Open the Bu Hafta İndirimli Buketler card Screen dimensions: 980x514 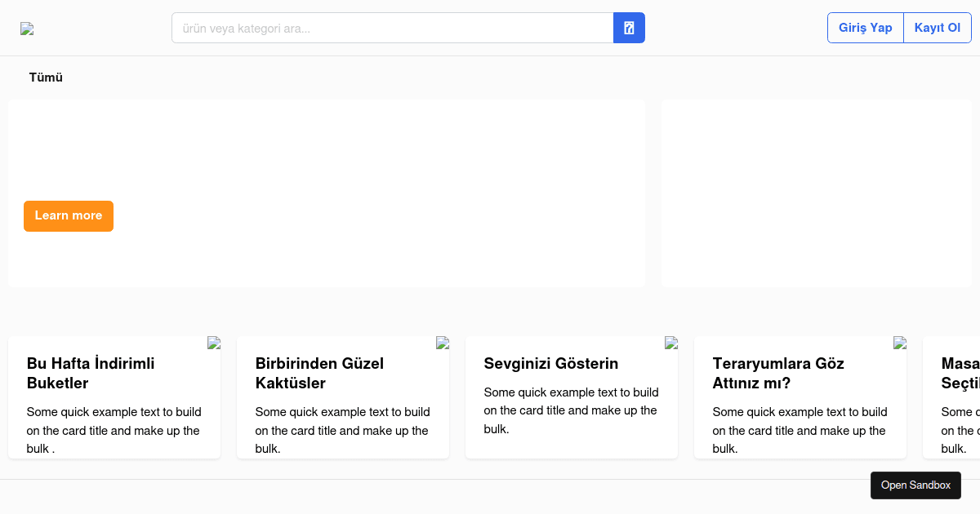[114, 373]
